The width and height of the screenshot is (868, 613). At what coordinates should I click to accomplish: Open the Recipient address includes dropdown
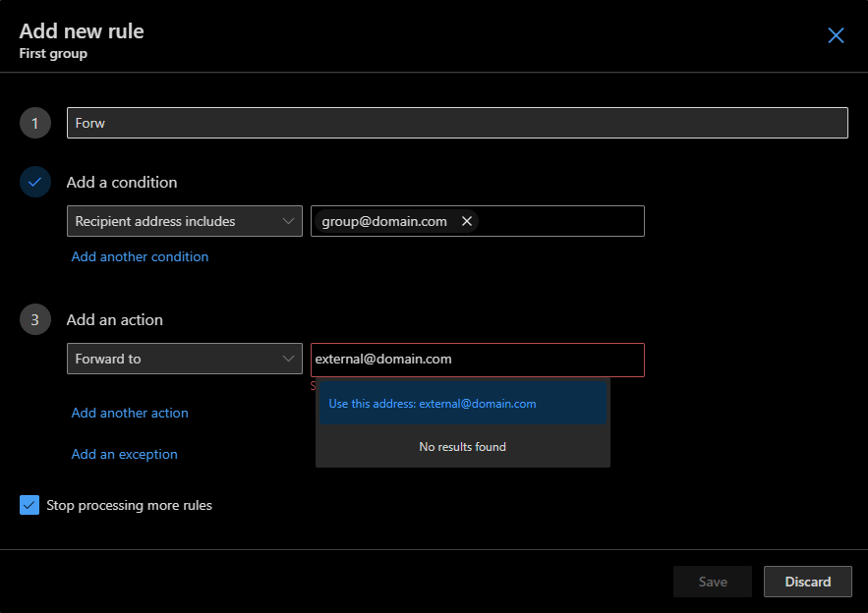tap(184, 221)
